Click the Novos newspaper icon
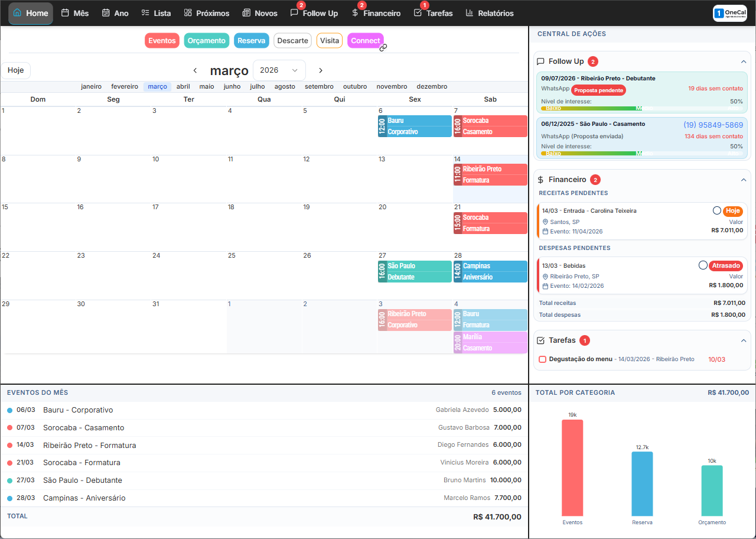 [246, 13]
